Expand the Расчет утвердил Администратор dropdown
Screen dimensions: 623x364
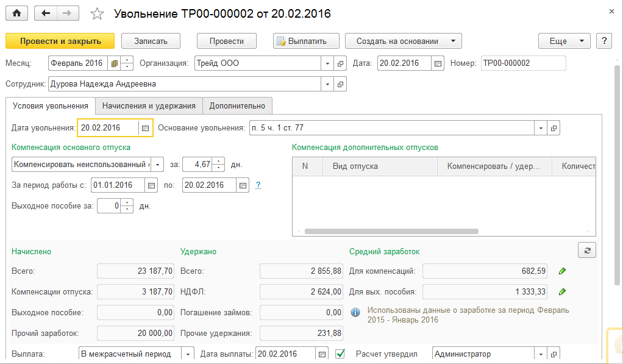(541, 354)
